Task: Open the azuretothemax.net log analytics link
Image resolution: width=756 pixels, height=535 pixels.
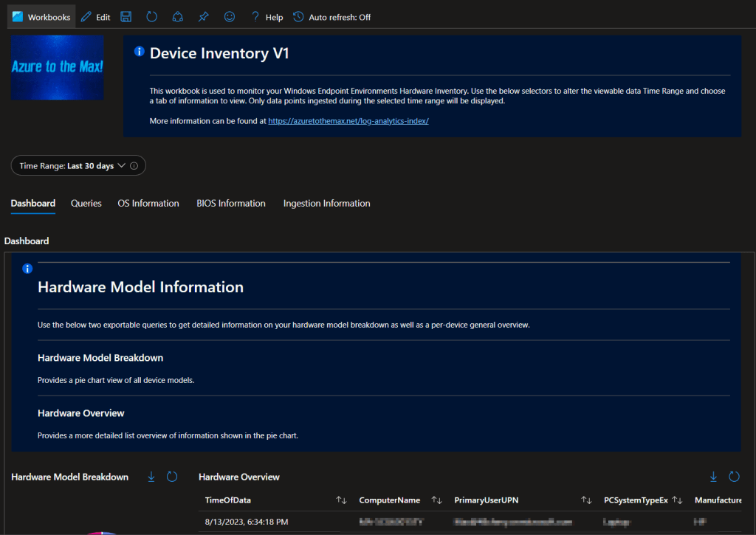Action: (348, 121)
